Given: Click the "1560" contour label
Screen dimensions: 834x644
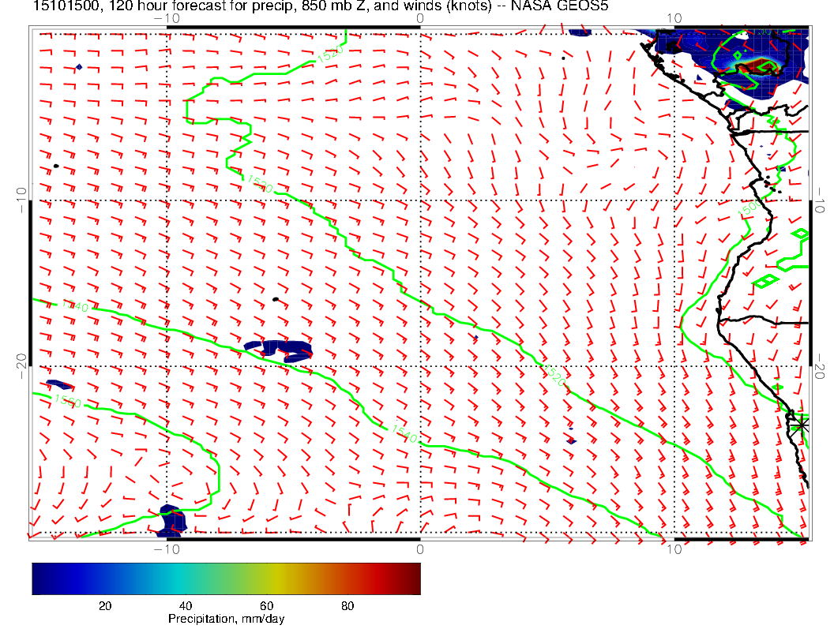Looking at the screenshot, I should point(68,401).
